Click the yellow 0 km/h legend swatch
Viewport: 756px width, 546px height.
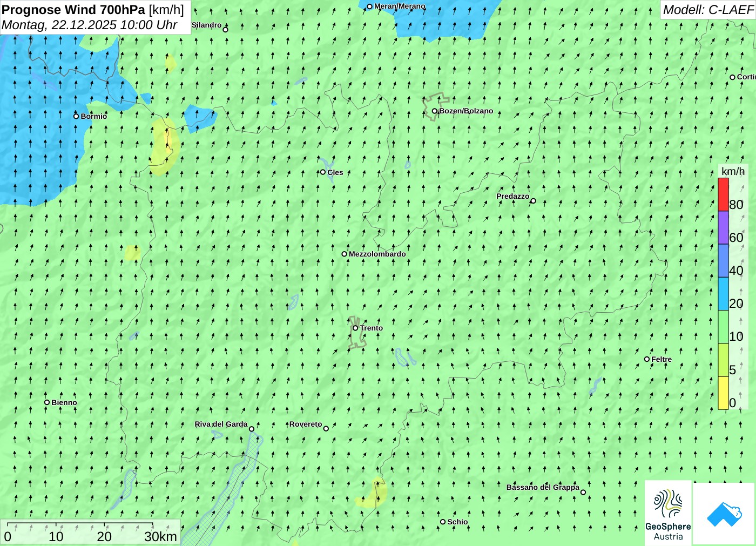coord(723,393)
